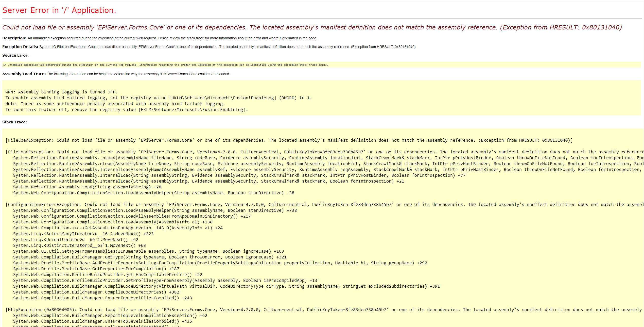
Task: Click the 'An unhandled exception was generated' source line
Action: [165, 65]
